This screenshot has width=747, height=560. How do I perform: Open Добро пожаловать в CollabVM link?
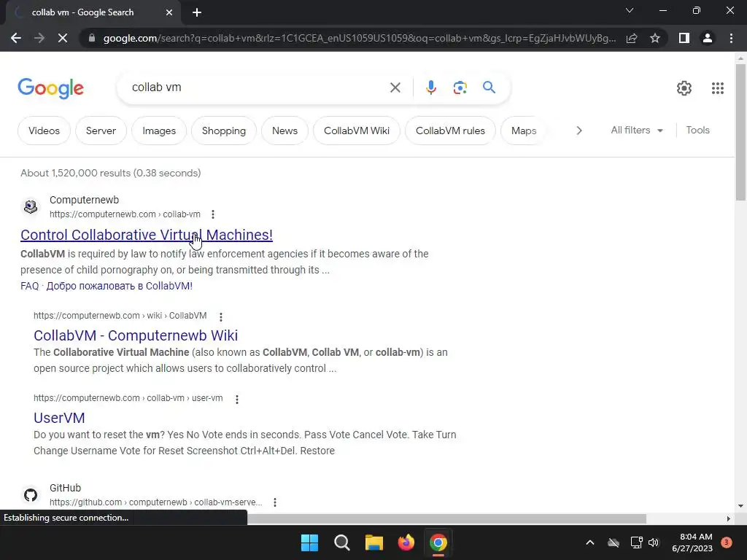(120, 286)
